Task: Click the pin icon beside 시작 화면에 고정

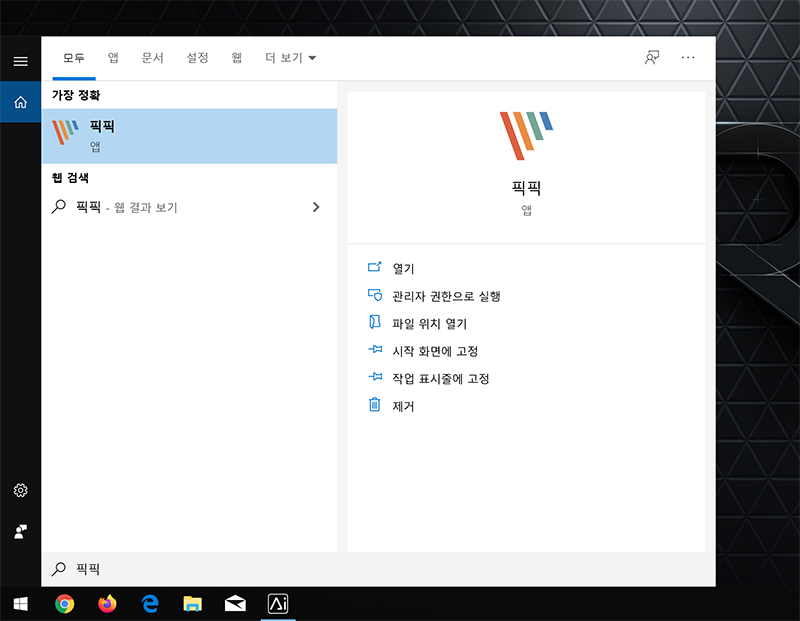Action: point(375,349)
